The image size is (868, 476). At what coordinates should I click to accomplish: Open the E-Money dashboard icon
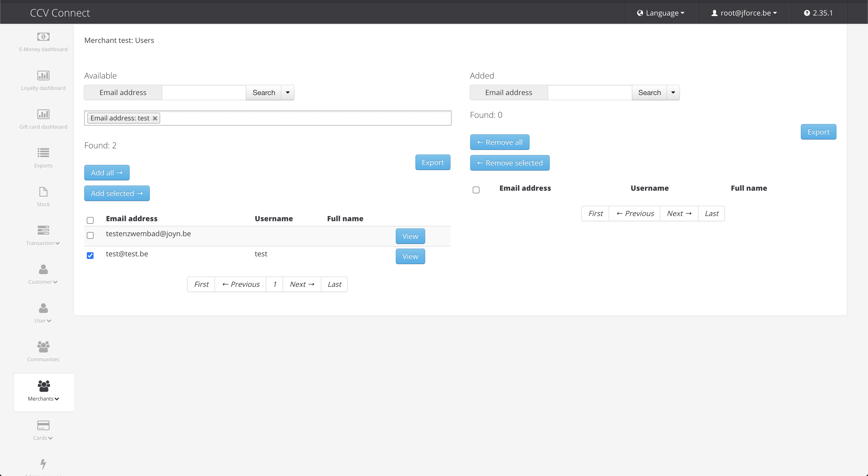tap(43, 37)
